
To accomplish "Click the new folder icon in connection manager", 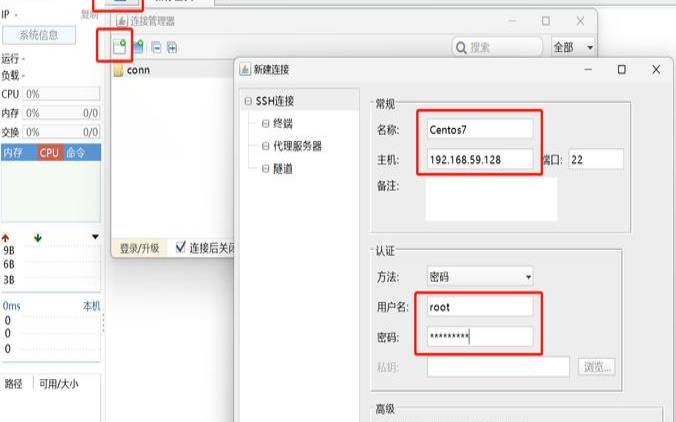I will 138,47.
